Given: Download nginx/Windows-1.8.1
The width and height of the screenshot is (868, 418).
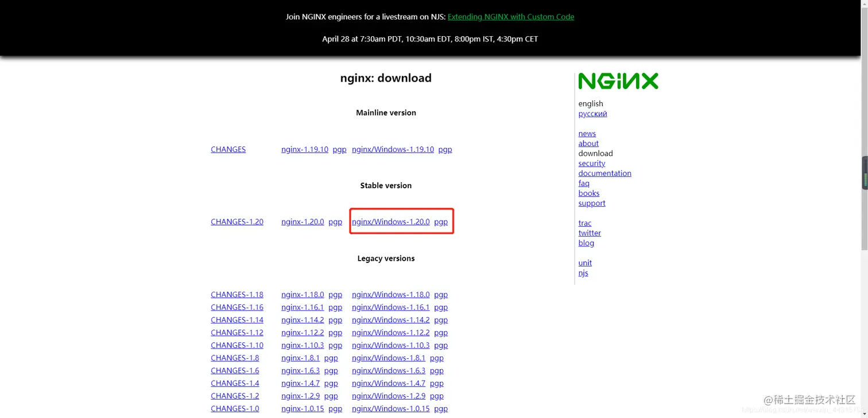Looking at the screenshot, I should (389, 358).
